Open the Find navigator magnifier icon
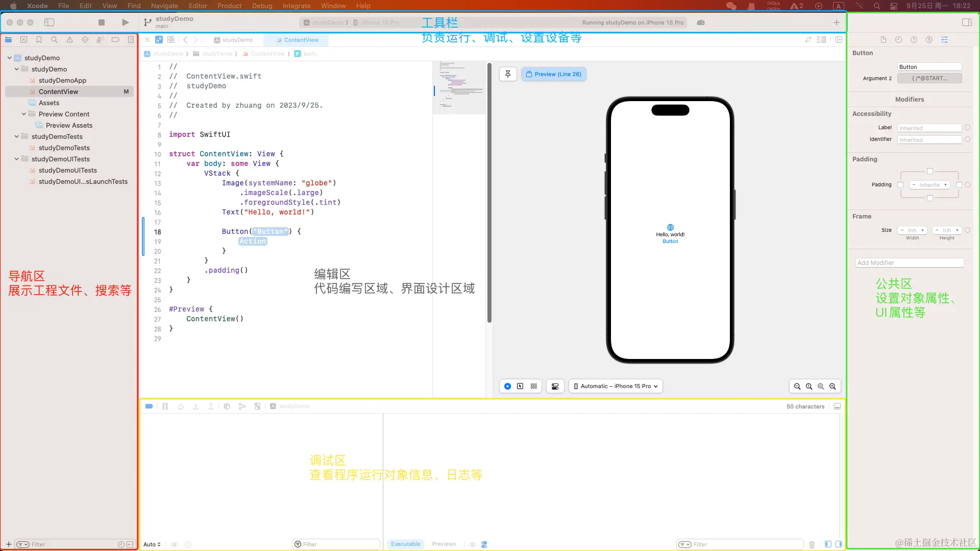 [54, 40]
